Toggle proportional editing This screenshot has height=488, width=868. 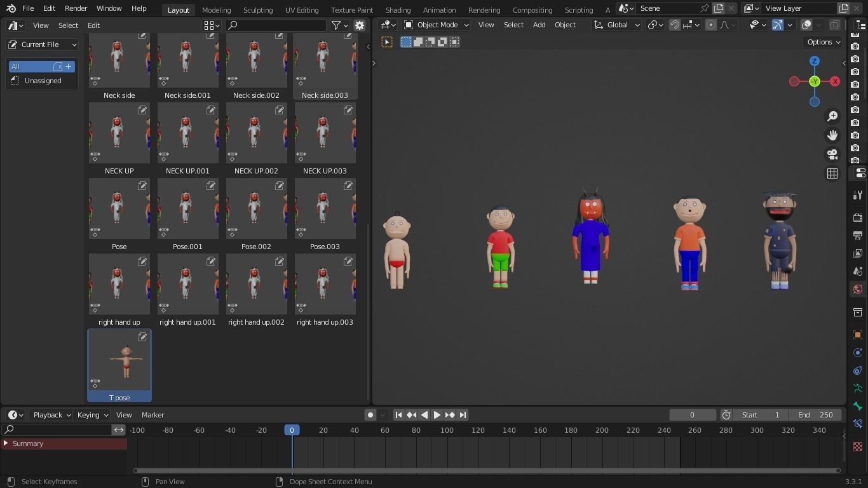tap(711, 25)
